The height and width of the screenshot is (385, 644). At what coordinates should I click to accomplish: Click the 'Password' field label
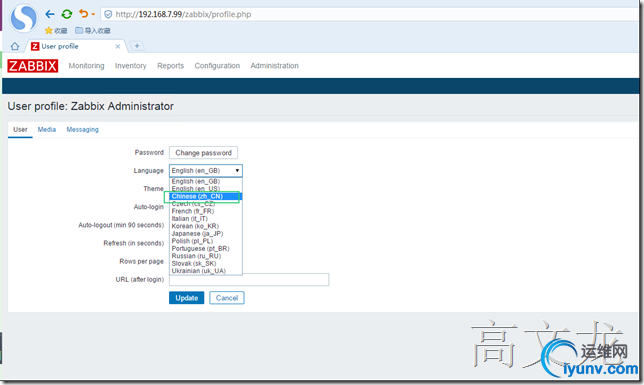[149, 152]
